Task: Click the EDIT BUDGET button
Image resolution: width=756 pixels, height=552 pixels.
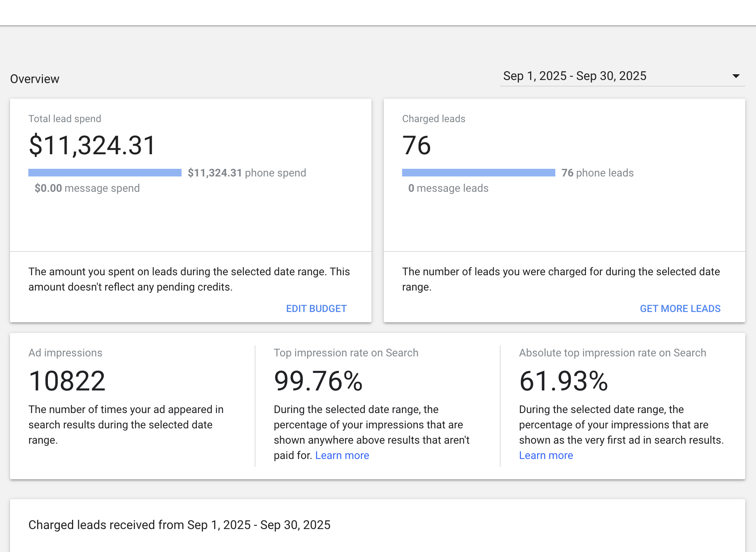Action: coord(316,309)
